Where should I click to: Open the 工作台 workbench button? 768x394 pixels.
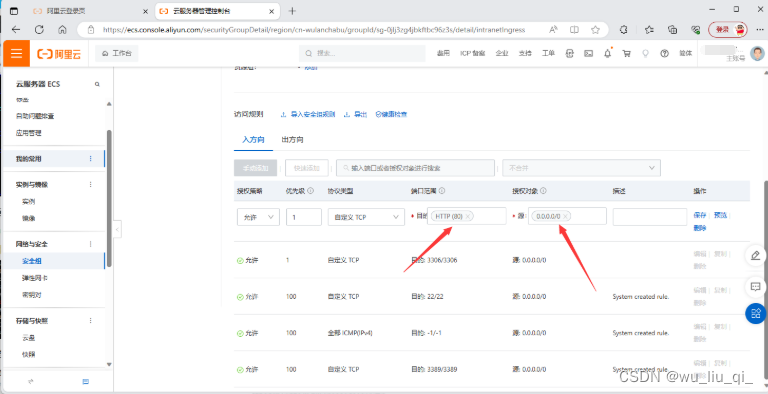pyautogui.click(x=117, y=54)
